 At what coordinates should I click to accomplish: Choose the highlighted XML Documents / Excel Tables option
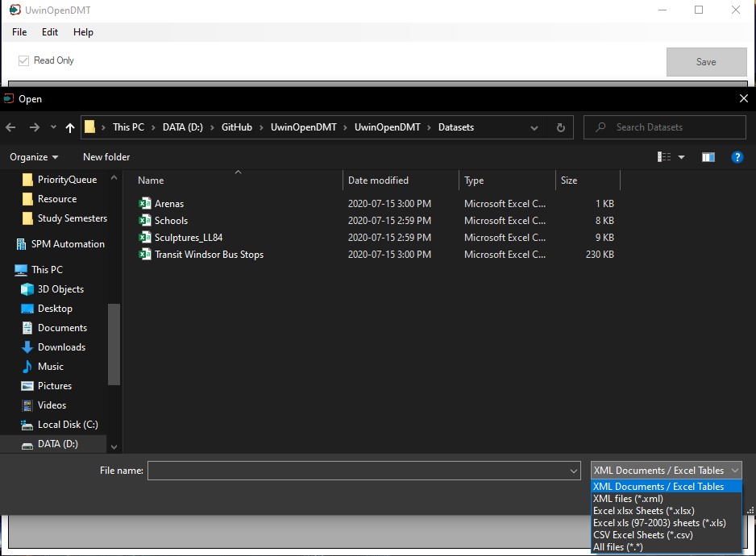point(667,487)
